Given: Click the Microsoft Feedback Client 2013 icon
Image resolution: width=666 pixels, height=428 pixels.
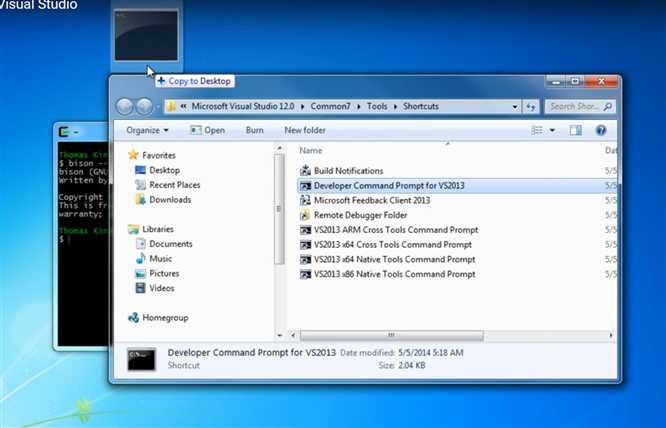Looking at the screenshot, I should [x=305, y=200].
